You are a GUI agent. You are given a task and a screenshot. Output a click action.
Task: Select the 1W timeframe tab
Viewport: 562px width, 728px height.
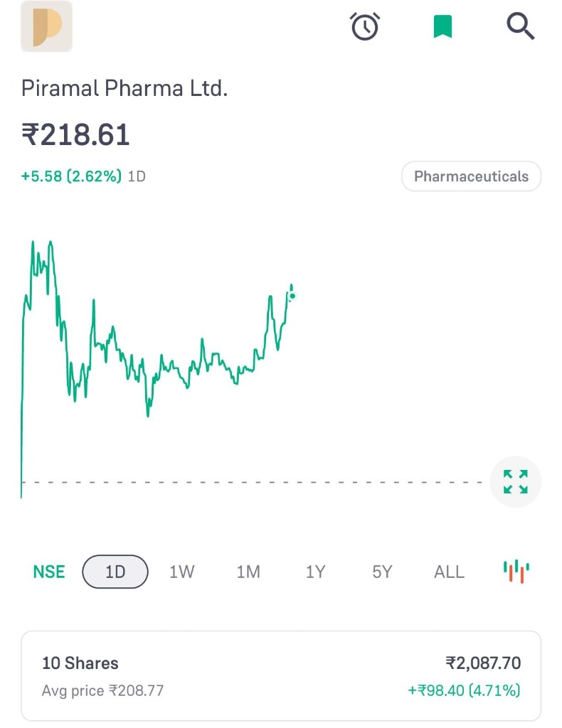(x=181, y=572)
